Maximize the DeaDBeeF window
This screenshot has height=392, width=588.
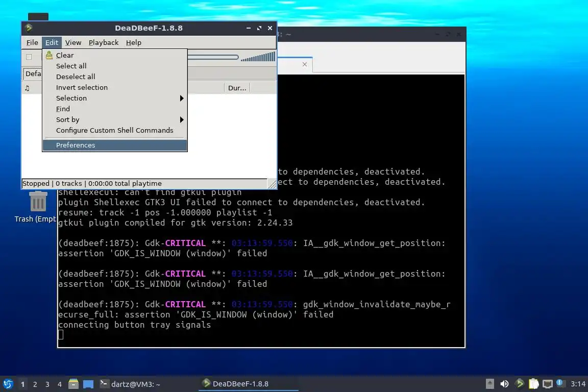[x=259, y=28]
